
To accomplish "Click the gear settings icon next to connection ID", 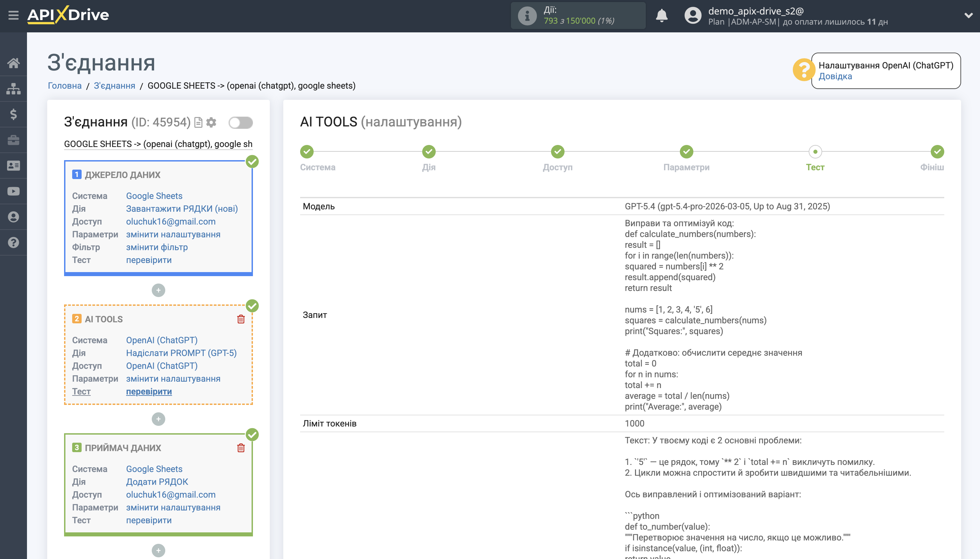I will [x=211, y=122].
